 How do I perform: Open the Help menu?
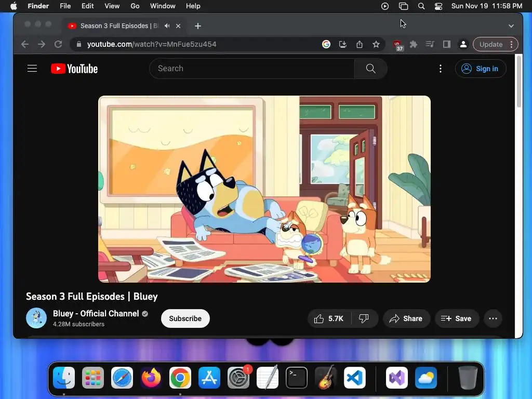(x=193, y=6)
